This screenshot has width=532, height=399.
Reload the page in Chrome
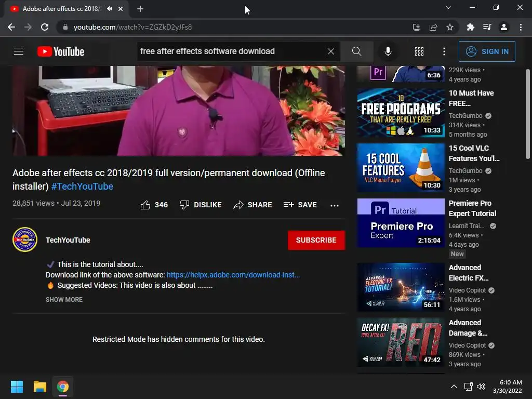(x=45, y=27)
